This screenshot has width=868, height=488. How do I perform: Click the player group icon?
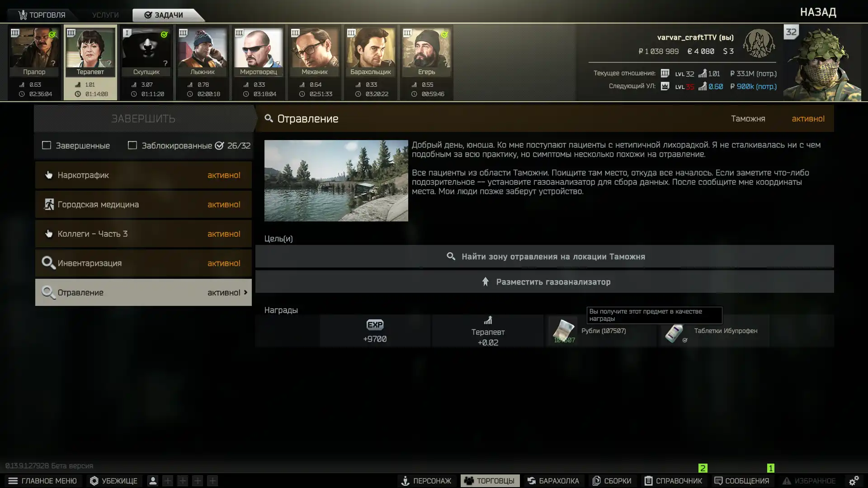153,481
